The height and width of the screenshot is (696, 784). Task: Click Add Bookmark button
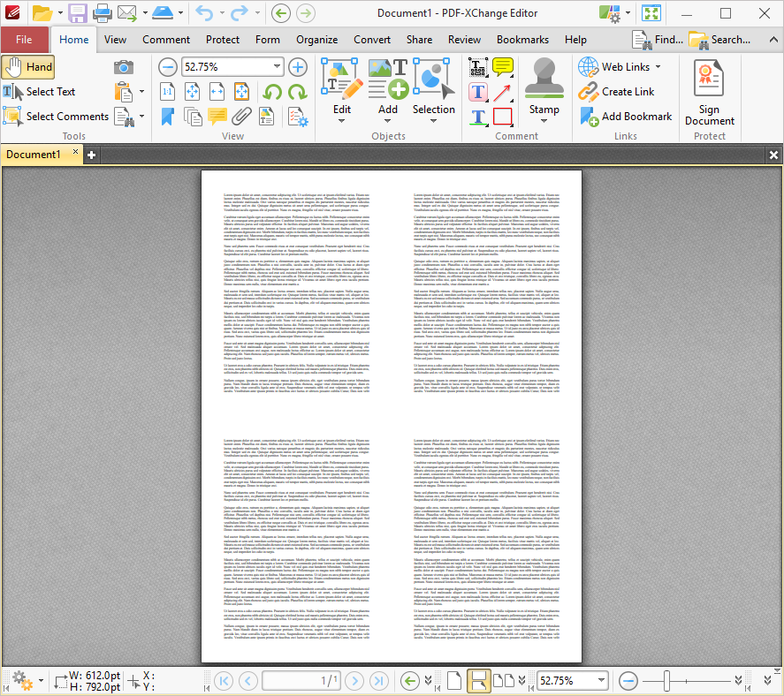point(626,117)
